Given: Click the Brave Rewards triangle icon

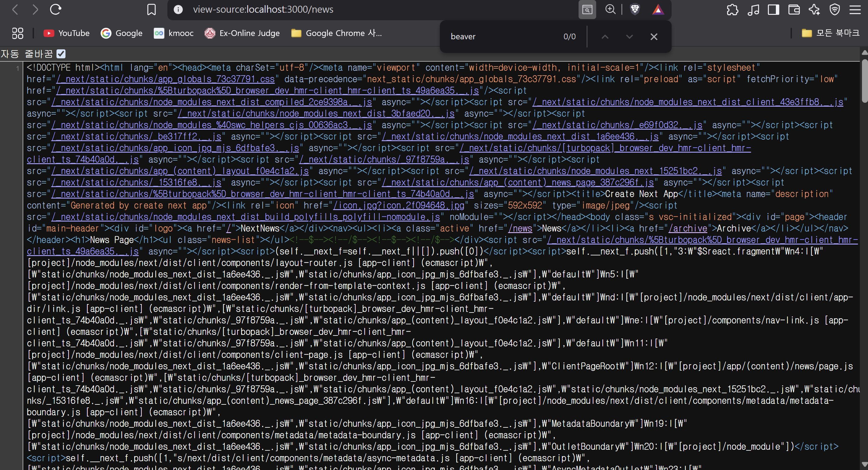Looking at the screenshot, I should pyautogui.click(x=658, y=9).
